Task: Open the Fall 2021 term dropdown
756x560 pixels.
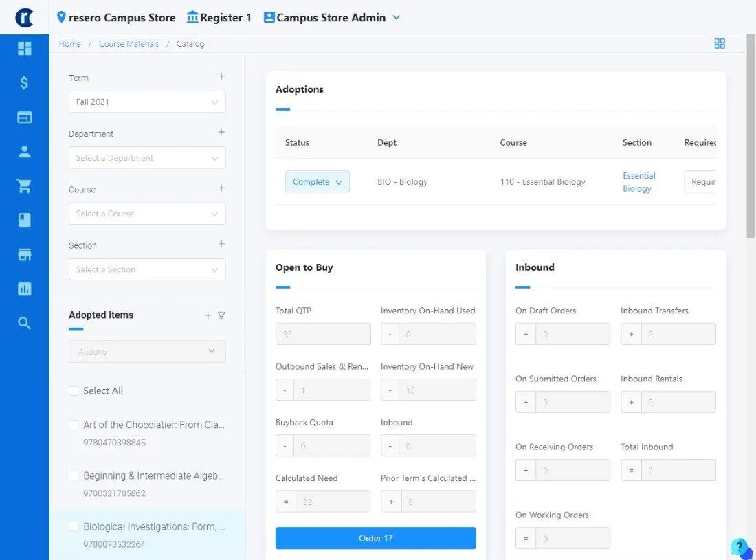Action: click(147, 101)
